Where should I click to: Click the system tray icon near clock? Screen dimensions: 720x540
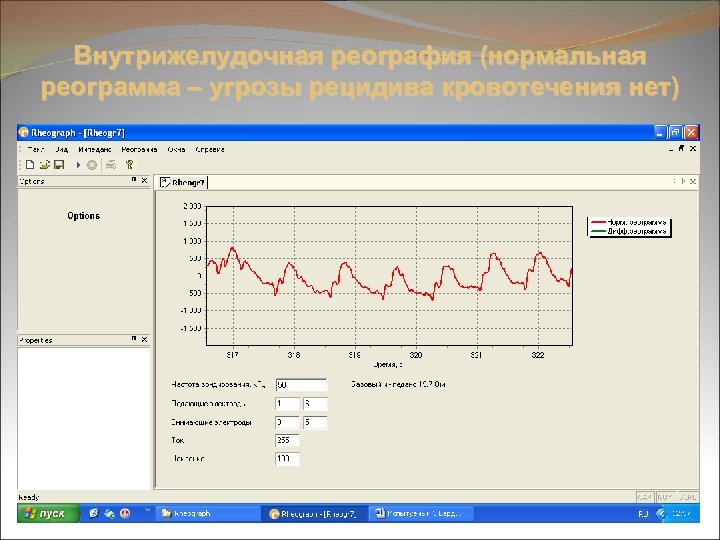[661, 513]
